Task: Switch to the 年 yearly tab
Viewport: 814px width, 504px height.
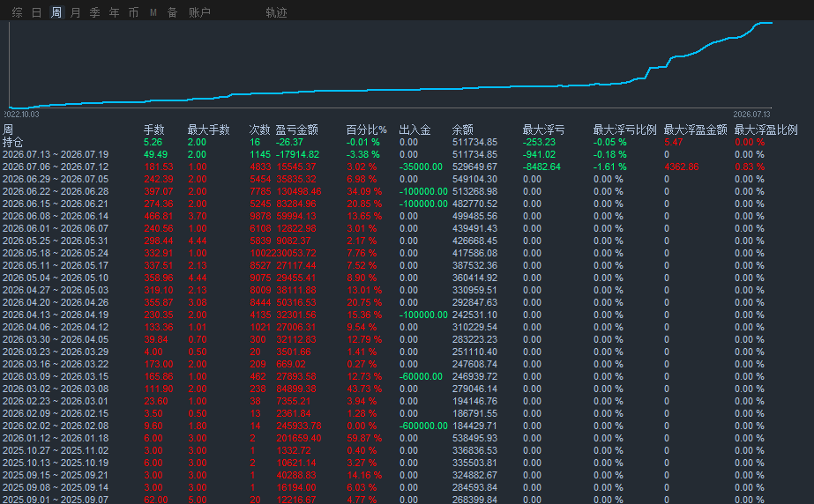Action: pos(115,12)
